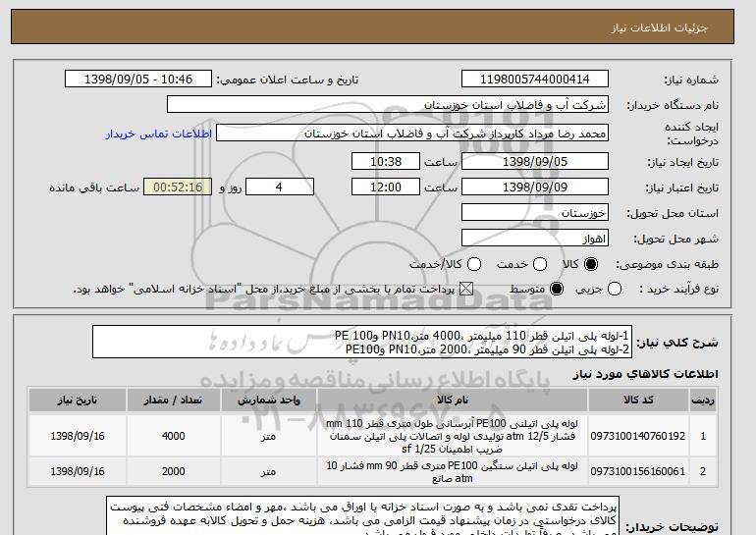The image size is (756, 535).
Task: Click the remaining days field showing 4
Action: [280, 187]
